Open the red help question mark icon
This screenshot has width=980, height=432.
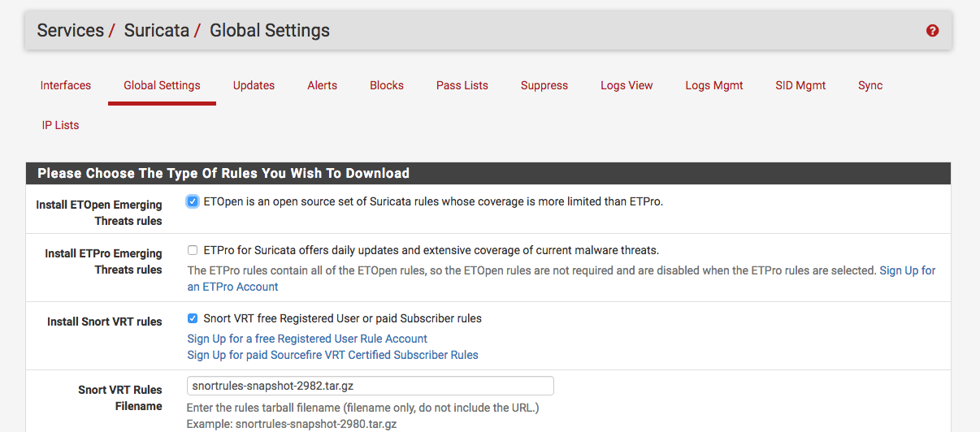pyautogui.click(x=932, y=31)
